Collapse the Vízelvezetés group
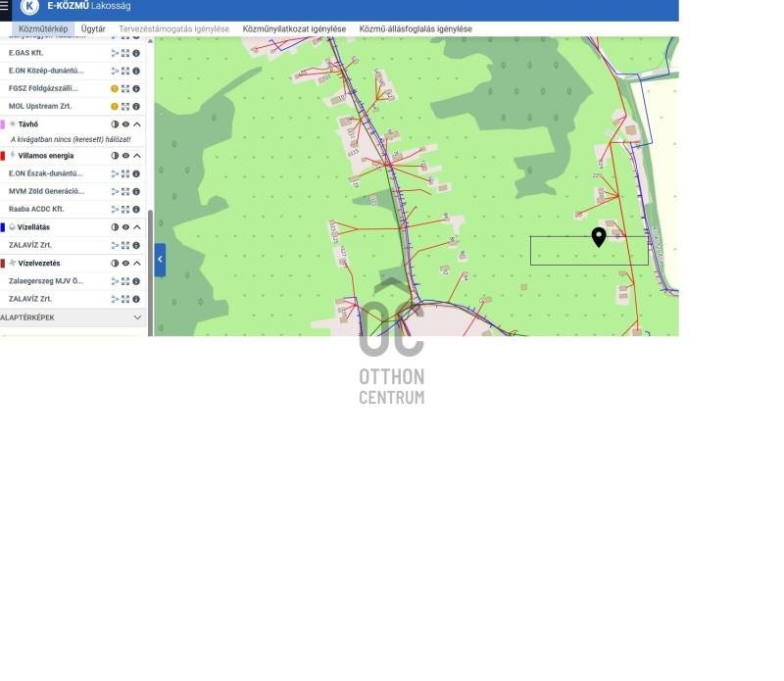The width and height of the screenshot is (784, 681). point(137,264)
